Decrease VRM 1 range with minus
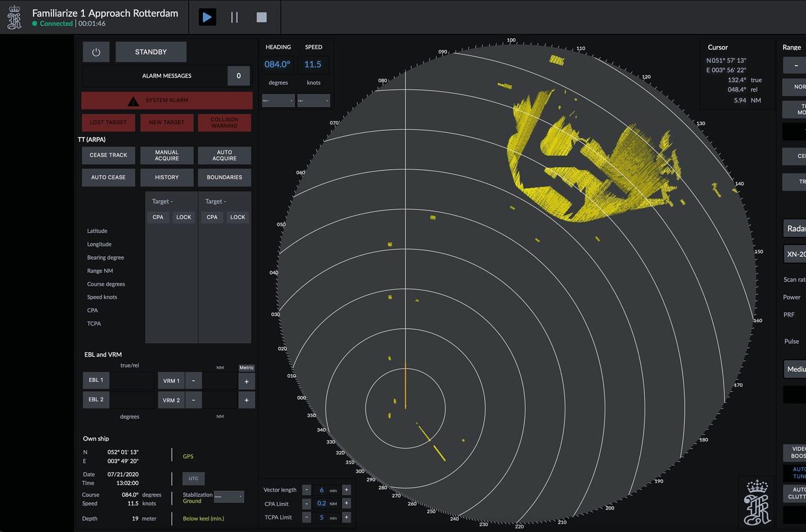This screenshot has height=532, width=806. pos(194,381)
